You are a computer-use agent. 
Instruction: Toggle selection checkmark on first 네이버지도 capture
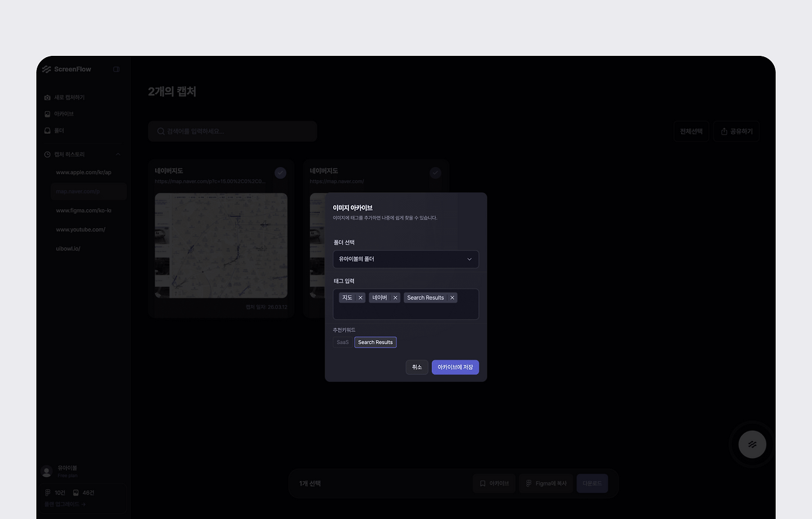click(x=280, y=172)
